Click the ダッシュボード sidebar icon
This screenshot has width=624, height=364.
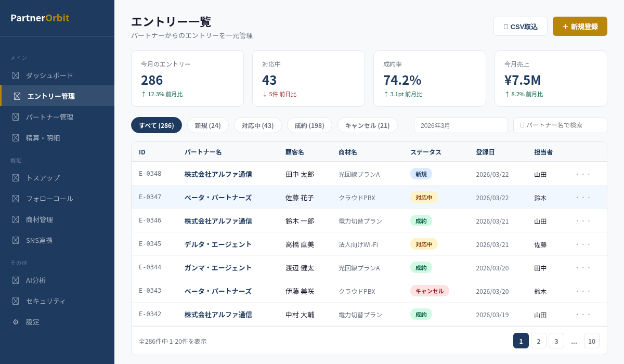(16, 75)
